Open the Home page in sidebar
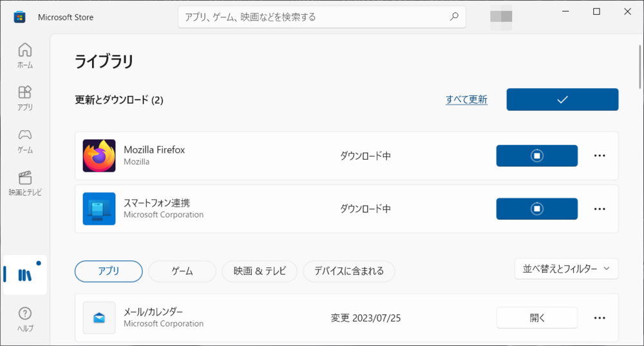The image size is (644, 346). [x=24, y=55]
